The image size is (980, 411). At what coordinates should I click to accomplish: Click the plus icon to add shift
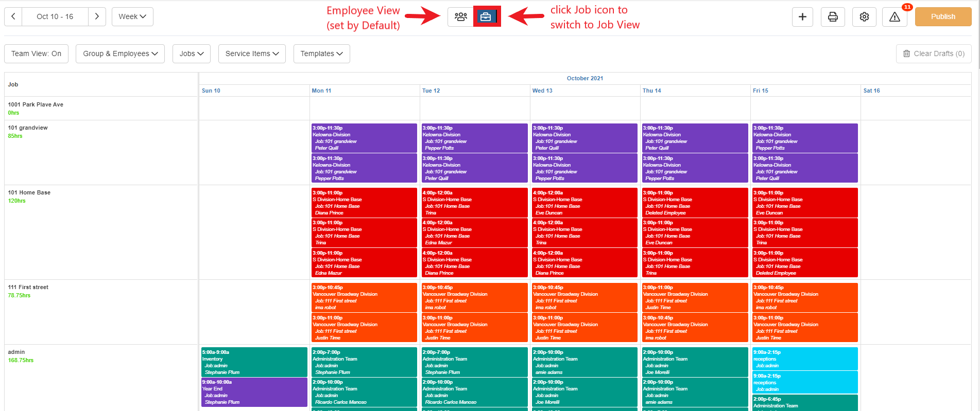click(x=802, y=17)
